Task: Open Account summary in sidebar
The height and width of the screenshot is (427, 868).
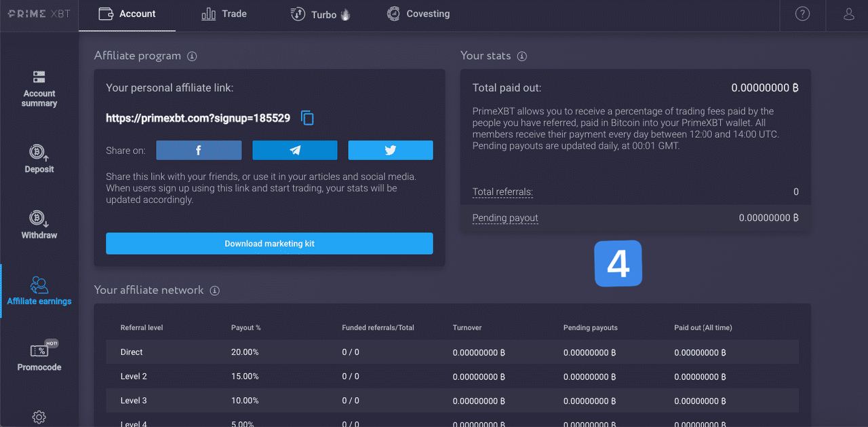Action: tap(39, 89)
